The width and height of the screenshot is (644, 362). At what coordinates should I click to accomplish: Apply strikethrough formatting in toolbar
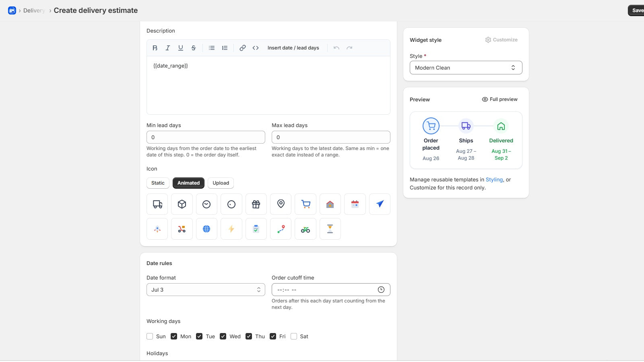click(x=194, y=48)
